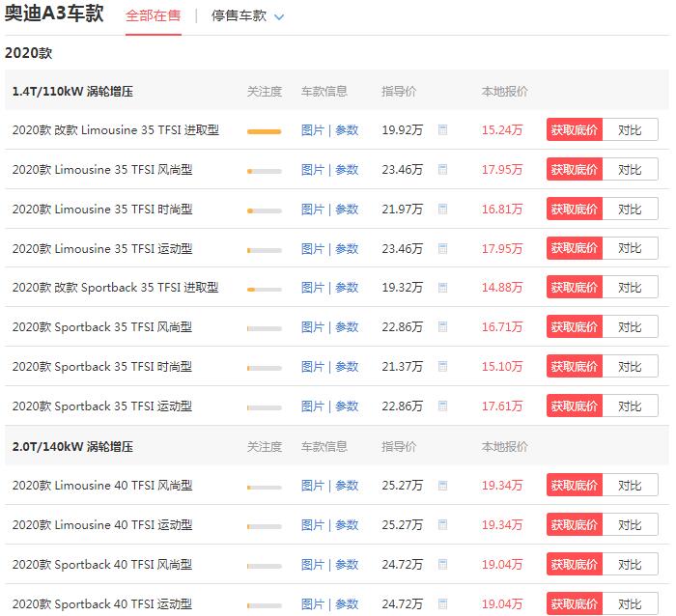Image resolution: width=676 pixels, height=616 pixels.
Task: Open 图片 link for 改款 Sportback 35 TFSI 进取型
Action: pyautogui.click(x=313, y=288)
